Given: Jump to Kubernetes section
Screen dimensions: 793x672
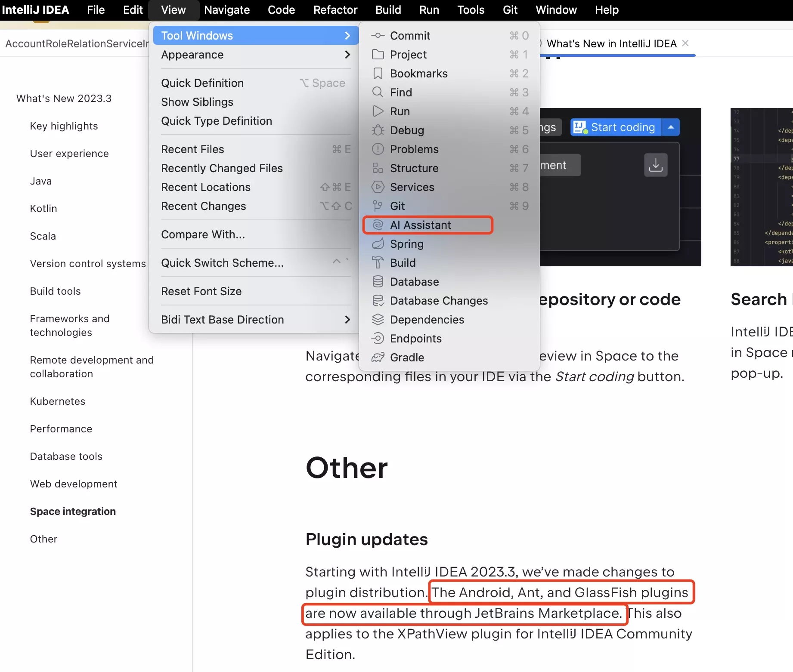Looking at the screenshot, I should coord(58,401).
